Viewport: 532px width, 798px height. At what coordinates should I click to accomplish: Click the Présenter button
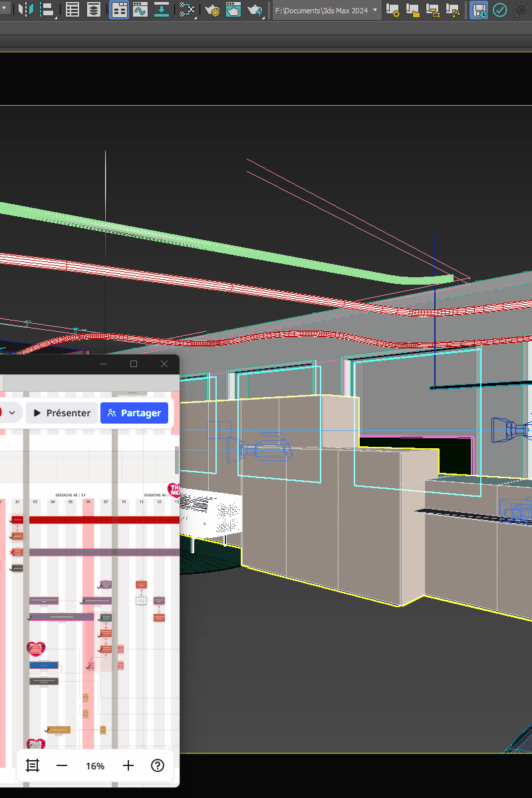coord(62,413)
